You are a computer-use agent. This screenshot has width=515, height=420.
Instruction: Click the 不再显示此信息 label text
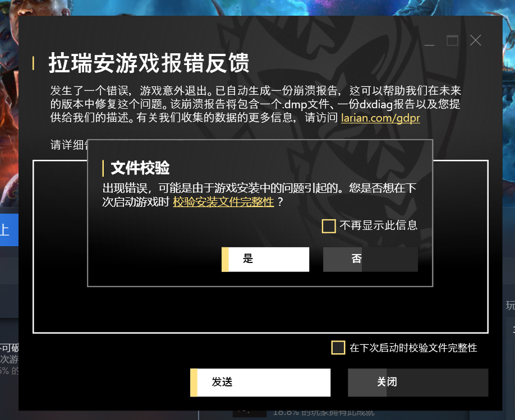[x=378, y=225]
